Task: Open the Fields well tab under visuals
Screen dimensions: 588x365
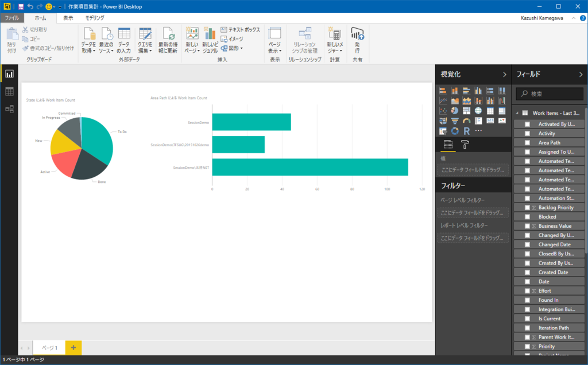Action: (448, 144)
